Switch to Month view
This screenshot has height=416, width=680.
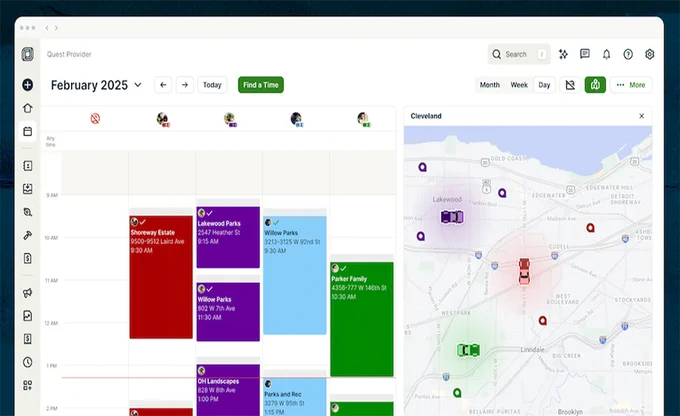(490, 85)
